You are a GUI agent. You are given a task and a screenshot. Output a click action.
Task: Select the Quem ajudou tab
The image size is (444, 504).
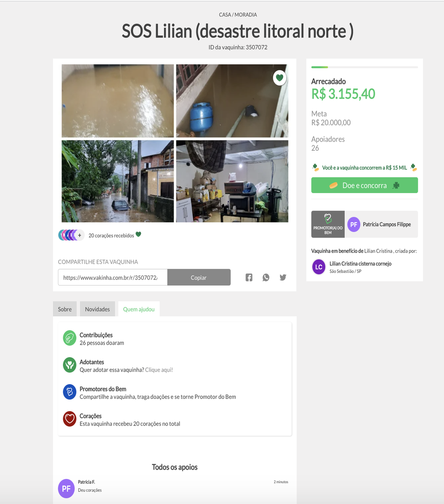139,309
